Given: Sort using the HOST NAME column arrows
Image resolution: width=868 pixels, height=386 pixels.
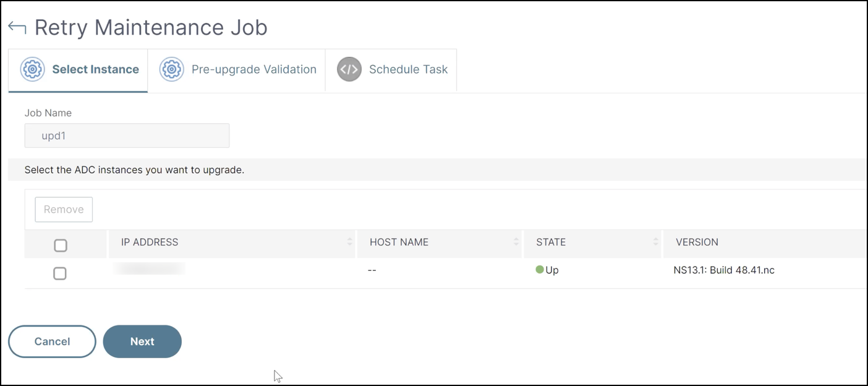Looking at the screenshot, I should [x=516, y=242].
